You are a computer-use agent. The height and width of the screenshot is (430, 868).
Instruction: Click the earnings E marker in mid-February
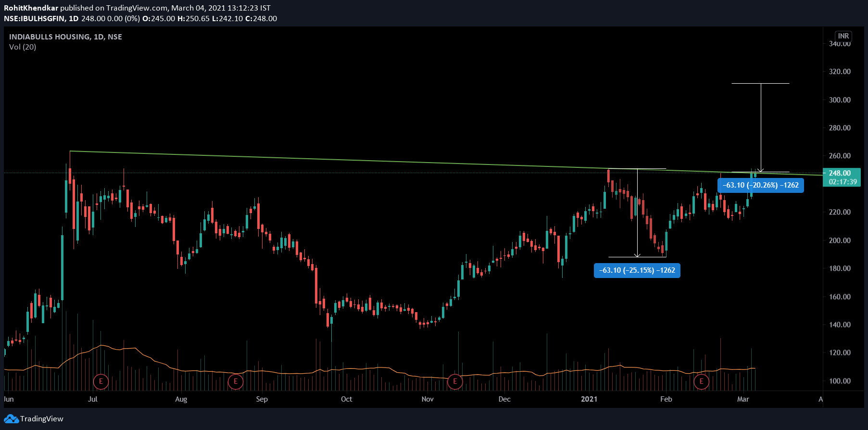point(701,382)
